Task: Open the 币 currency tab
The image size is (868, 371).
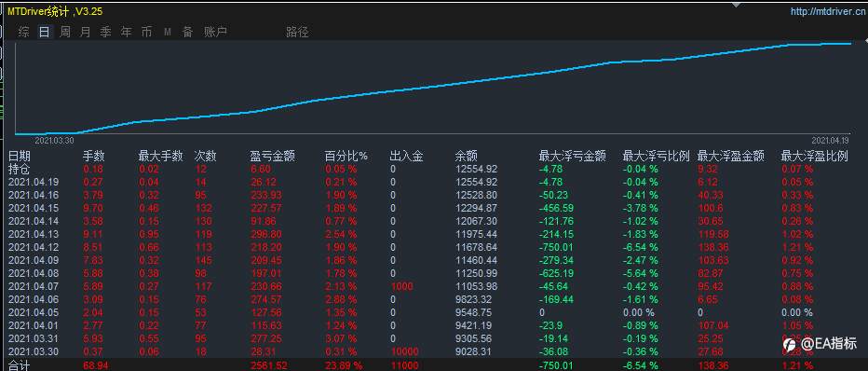Action: pos(146,32)
